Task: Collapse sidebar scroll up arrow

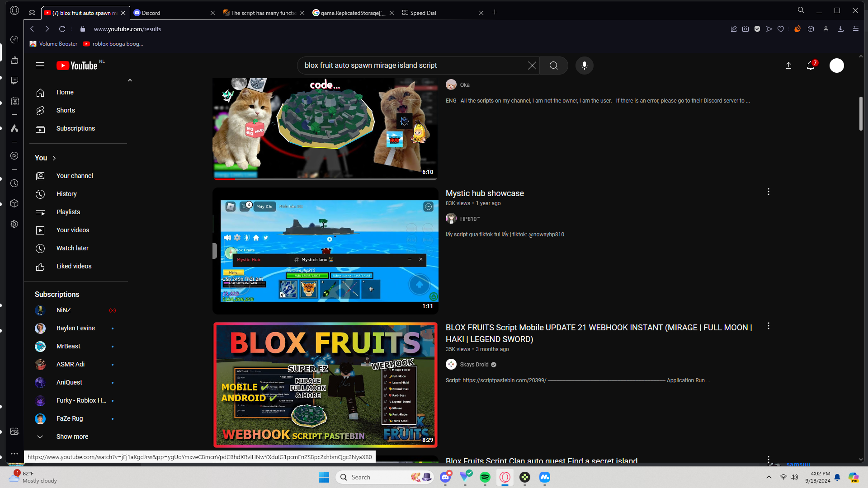Action: click(130, 80)
